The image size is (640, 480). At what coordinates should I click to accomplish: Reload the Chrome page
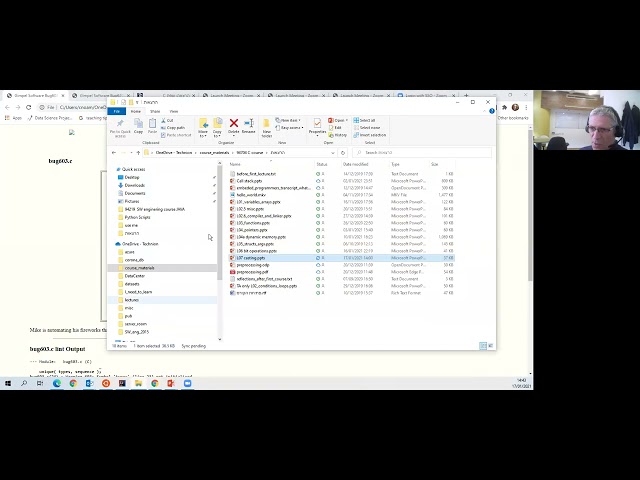click(29, 107)
